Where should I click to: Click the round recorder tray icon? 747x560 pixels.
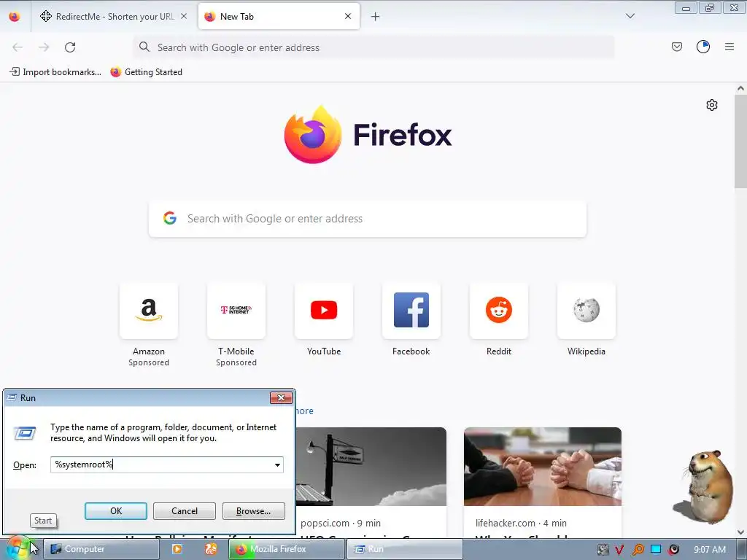pos(673,550)
